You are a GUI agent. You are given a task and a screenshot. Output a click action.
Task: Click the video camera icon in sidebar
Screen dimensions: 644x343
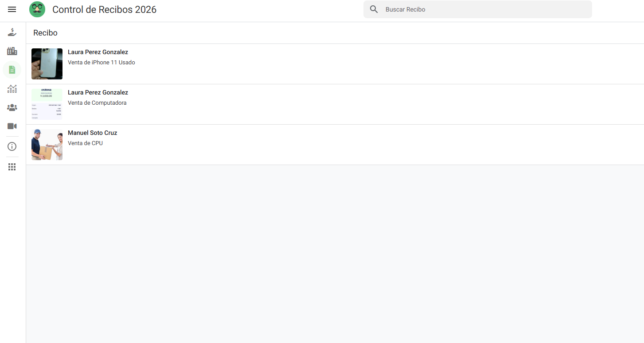coord(12,126)
